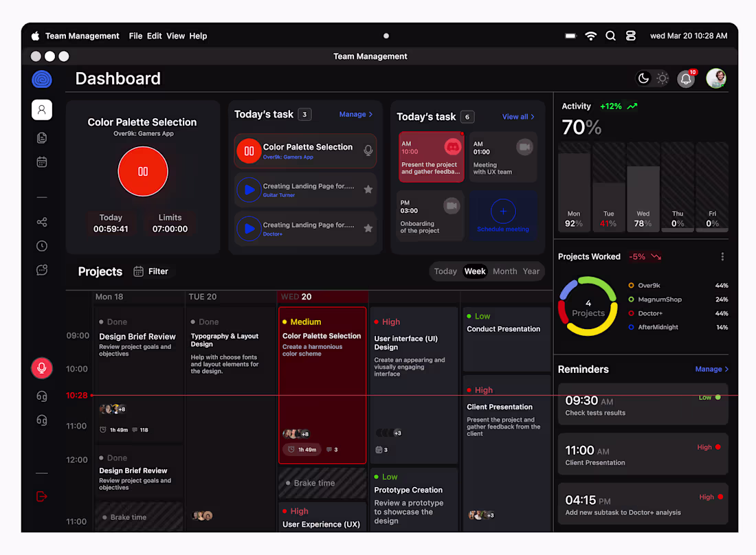Click the Doctor+ legend entry
Screen dimensions: 756x555
click(678, 313)
